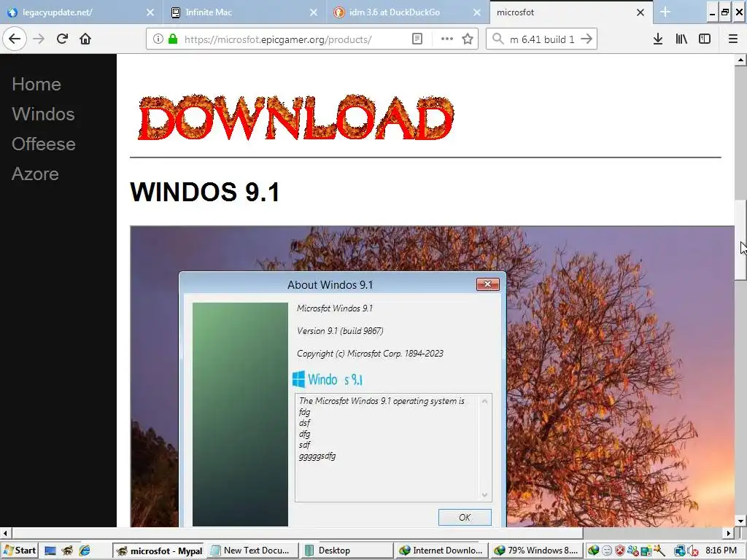Click the vertical scrollbar thumb
747x560 pixels.
tap(740, 240)
